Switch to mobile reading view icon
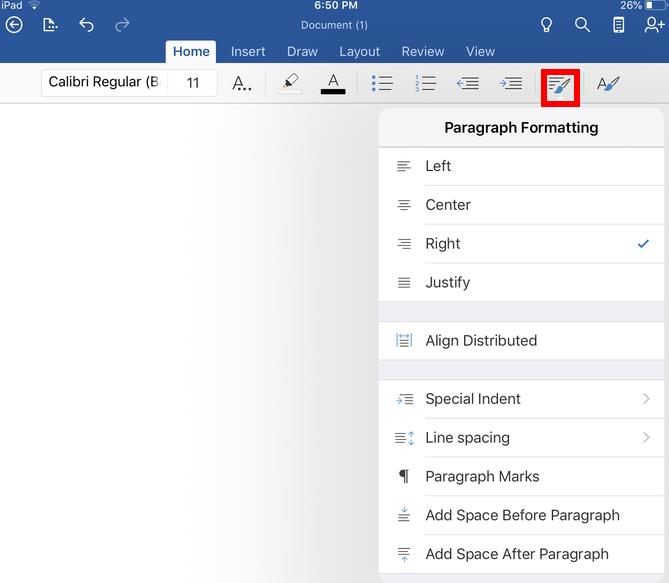The height and width of the screenshot is (583, 669). coord(618,25)
